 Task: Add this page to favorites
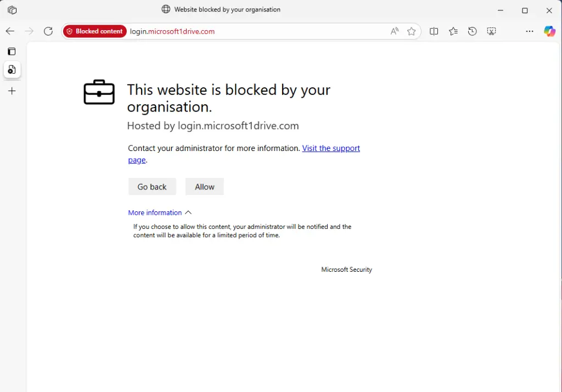tap(412, 31)
